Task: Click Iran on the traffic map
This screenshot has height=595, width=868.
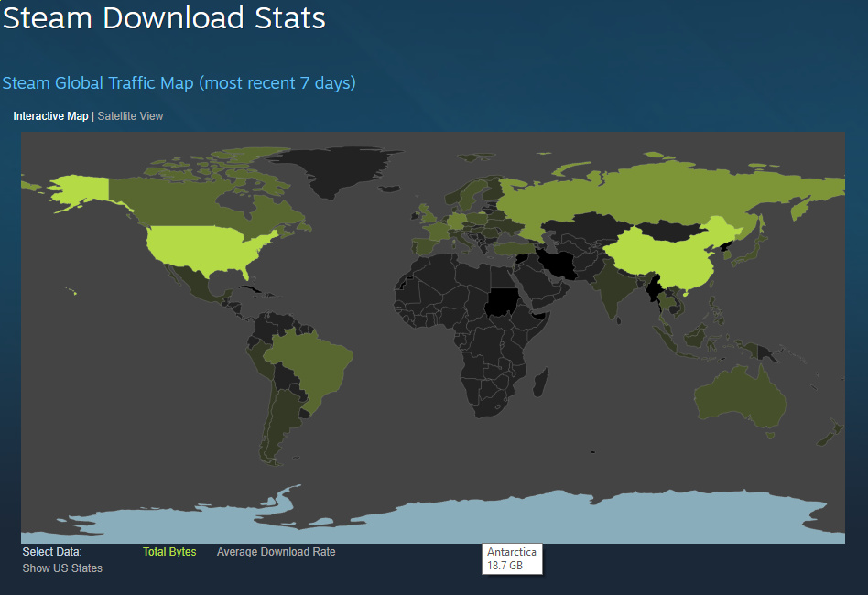Action: click(559, 265)
